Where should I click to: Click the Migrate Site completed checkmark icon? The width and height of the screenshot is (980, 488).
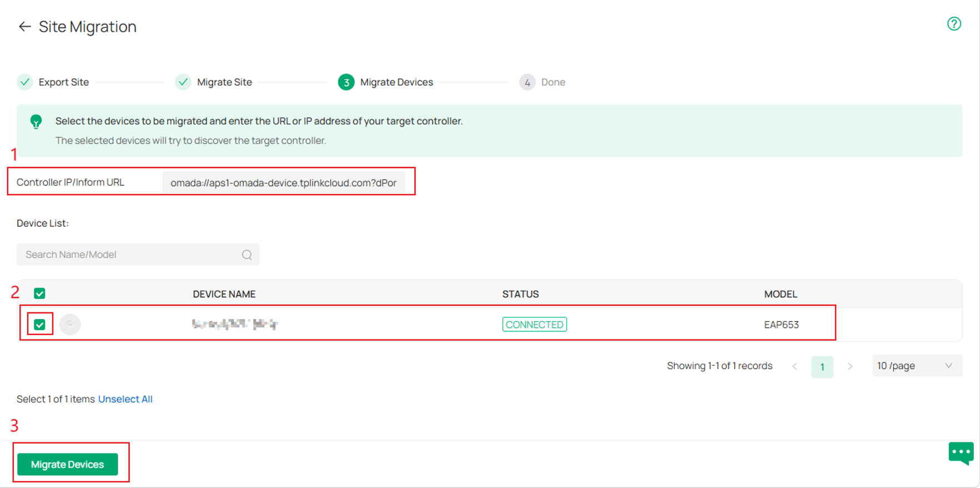point(183,82)
